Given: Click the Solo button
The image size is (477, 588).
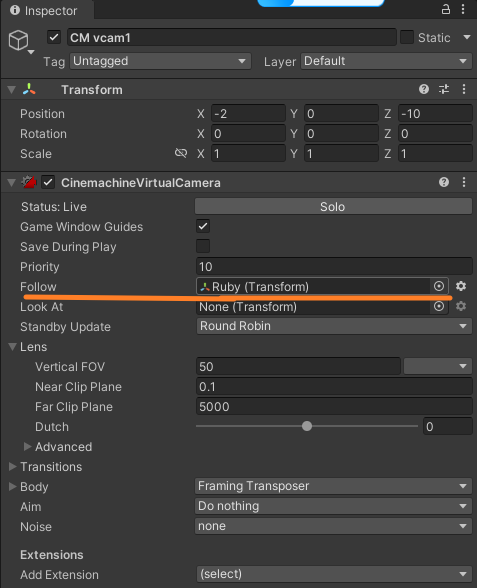Looking at the screenshot, I should click(333, 206).
